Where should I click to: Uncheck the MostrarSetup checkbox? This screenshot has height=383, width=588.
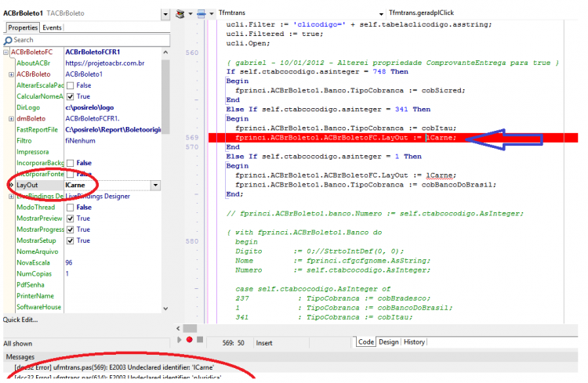(x=70, y=240)
